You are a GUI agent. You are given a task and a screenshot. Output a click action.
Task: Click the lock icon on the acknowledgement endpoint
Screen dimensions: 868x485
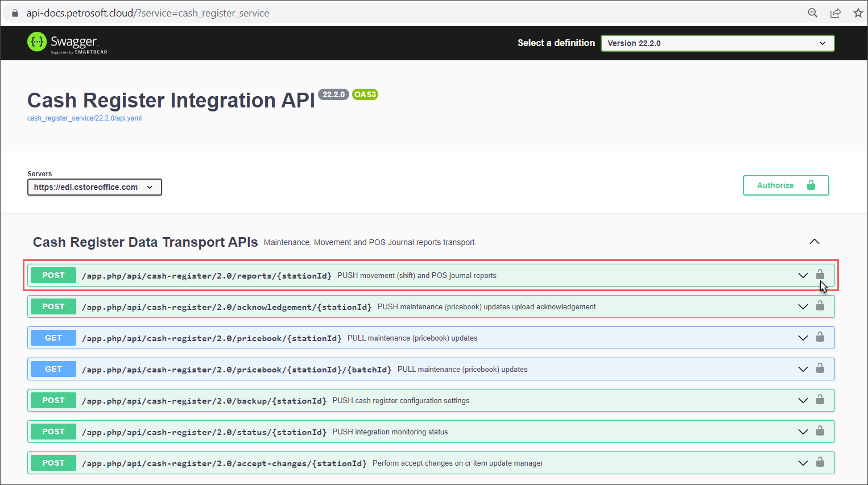tap(820, 306)
